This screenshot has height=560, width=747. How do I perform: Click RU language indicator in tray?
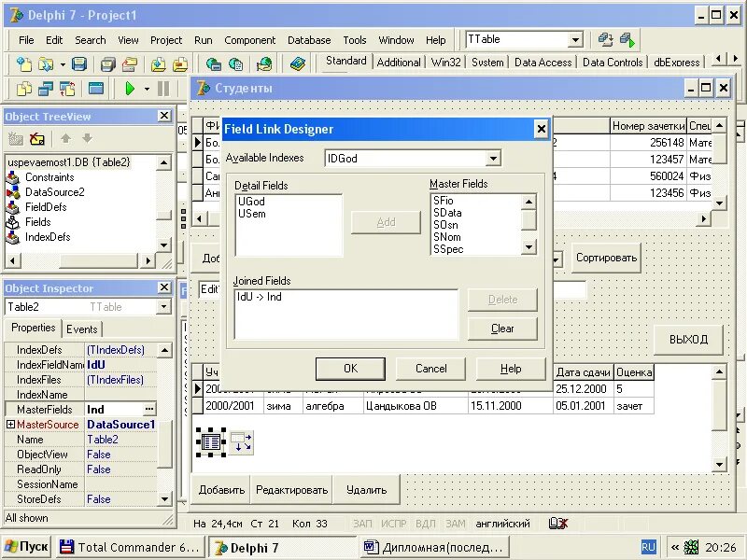648,547
